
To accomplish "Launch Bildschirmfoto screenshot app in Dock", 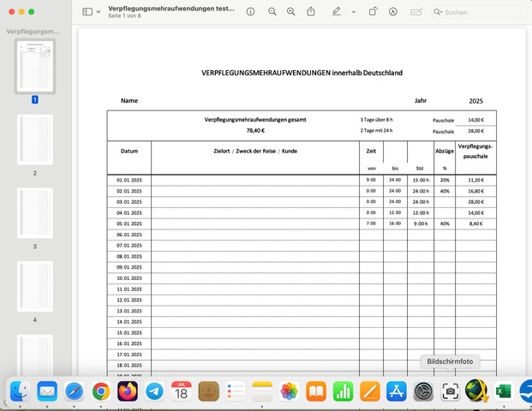I will pyautogui.click(x=451, y=391).
